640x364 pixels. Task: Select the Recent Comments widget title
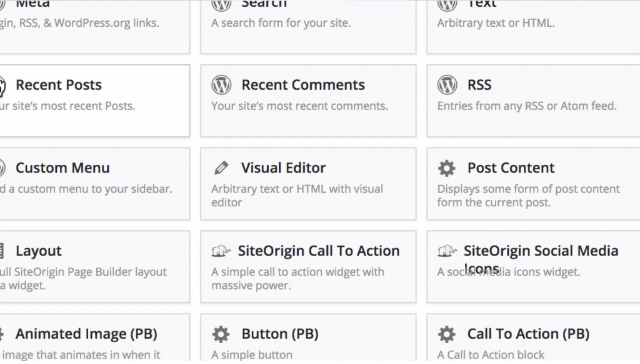coord(303,85)
